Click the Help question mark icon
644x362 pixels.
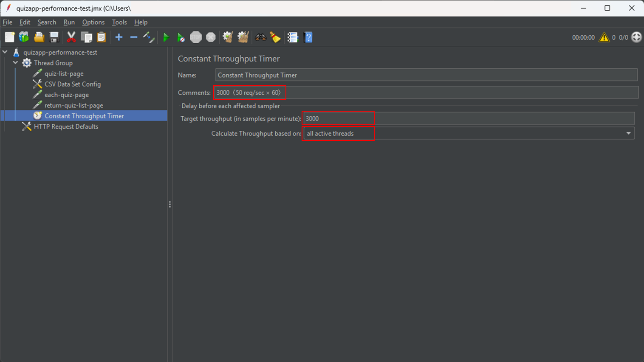(308, 38)
